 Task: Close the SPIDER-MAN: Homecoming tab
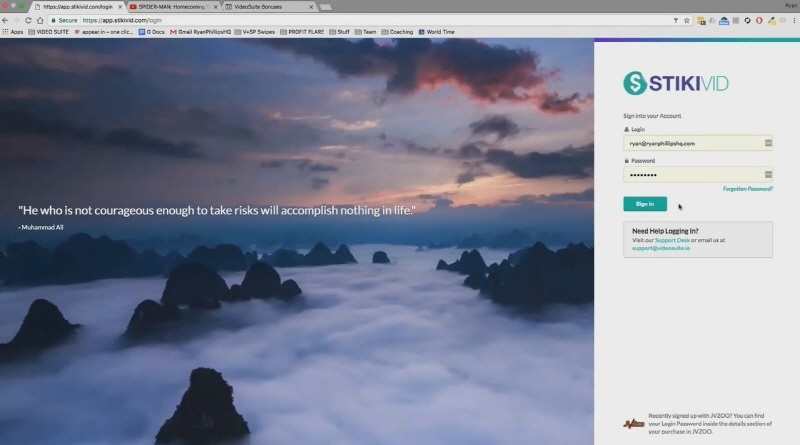(x=215, y=7)
